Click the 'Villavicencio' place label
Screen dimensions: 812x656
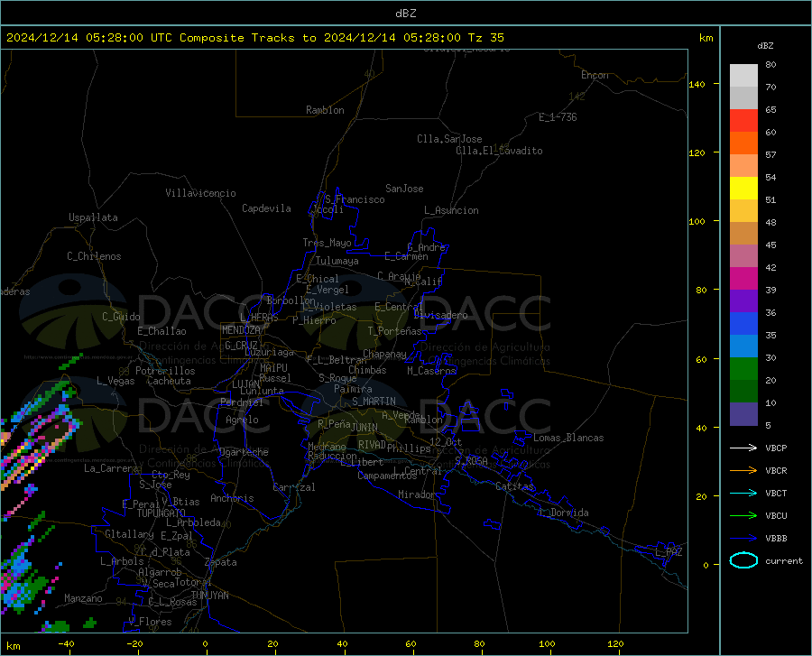pyautogui.click(x=200, y=193)
